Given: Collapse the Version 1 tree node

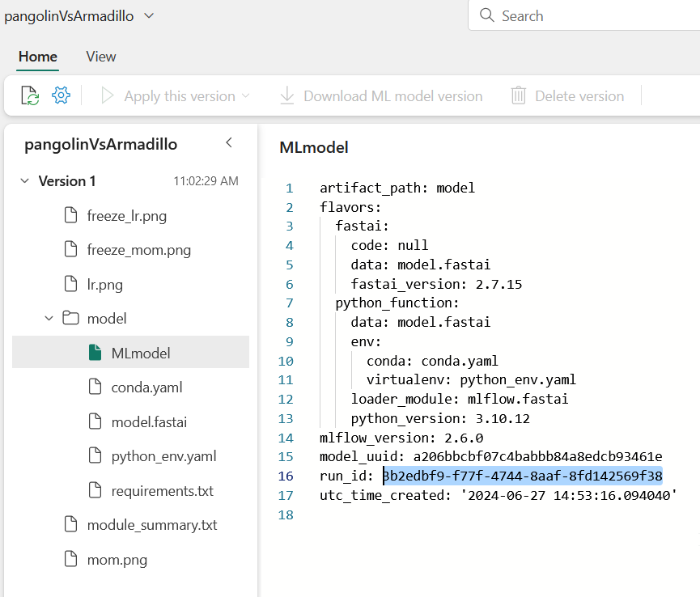Looking at the screenshot, I should 24,181.
